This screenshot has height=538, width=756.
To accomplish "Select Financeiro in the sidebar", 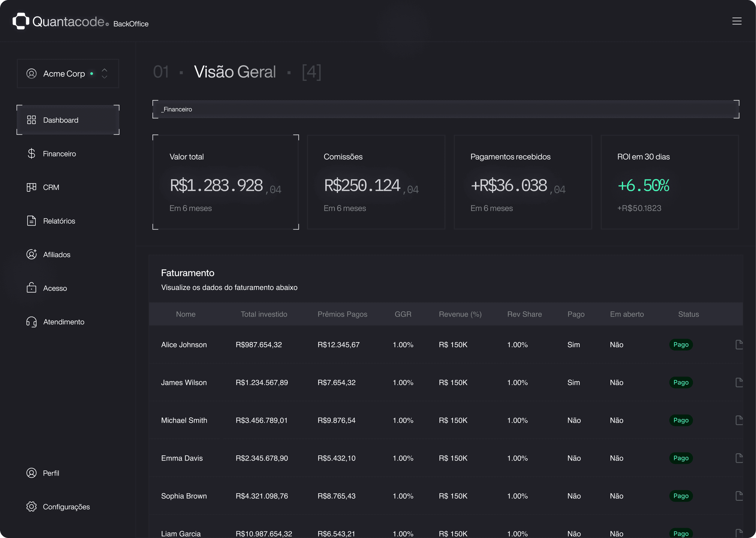I will [59, 154].
